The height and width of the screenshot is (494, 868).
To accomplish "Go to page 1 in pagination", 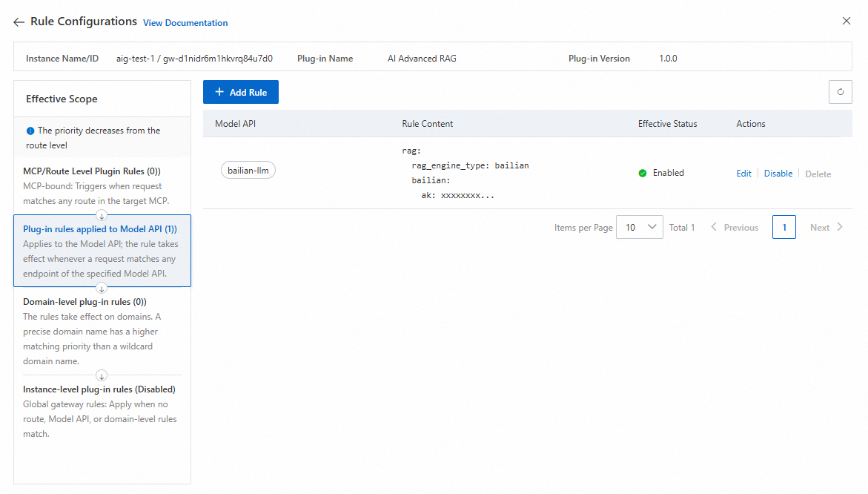I will [783, 228].
